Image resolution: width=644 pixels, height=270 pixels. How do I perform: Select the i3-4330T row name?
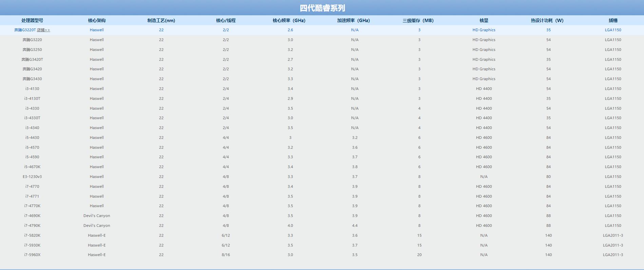point(32,118)
